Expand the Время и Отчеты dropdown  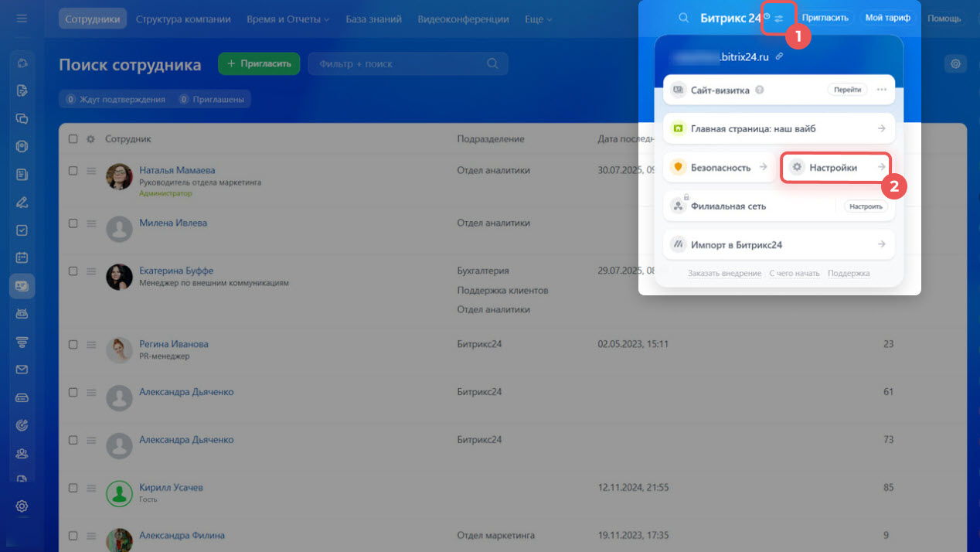click(288, 19)
